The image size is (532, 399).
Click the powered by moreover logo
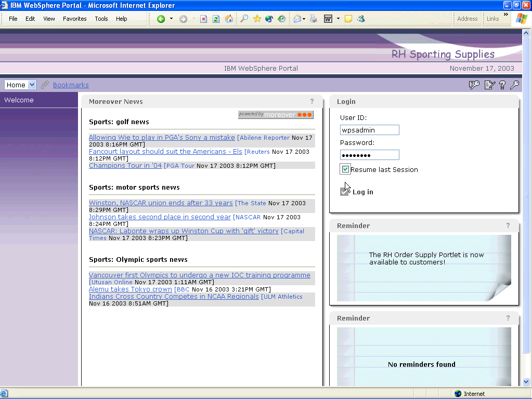(x=276, y=115)
